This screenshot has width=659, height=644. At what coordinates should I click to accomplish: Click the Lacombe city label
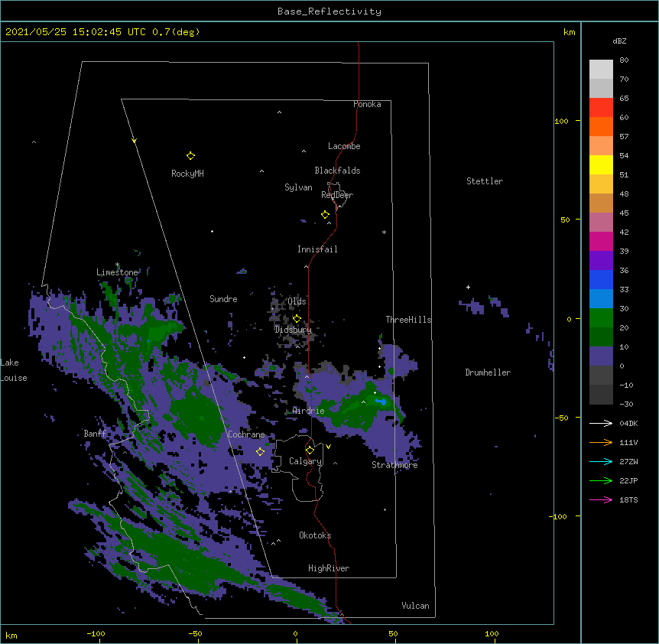click(x=344, y=146)
